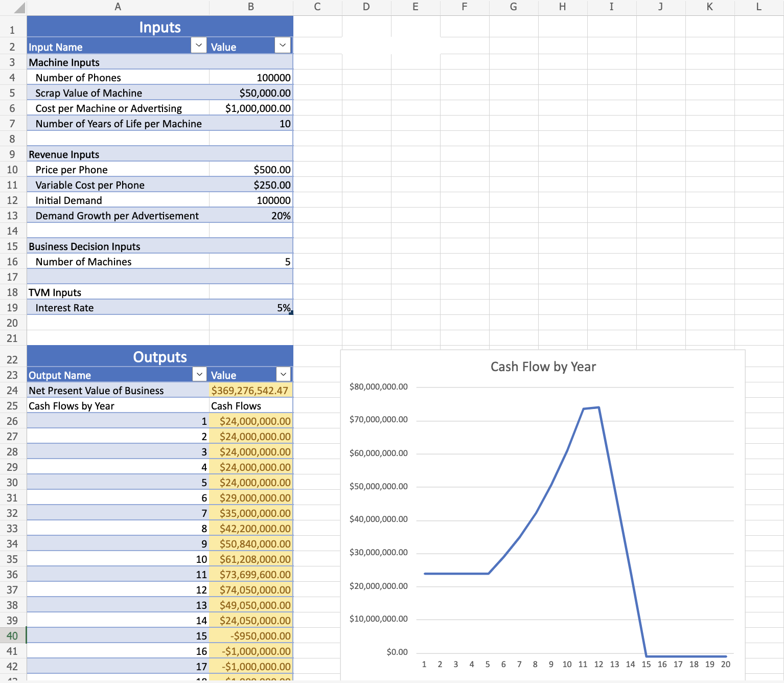The height and width of the screenshot is (683, 784).
Task: Select row 40 header
Action: point(13,635)
